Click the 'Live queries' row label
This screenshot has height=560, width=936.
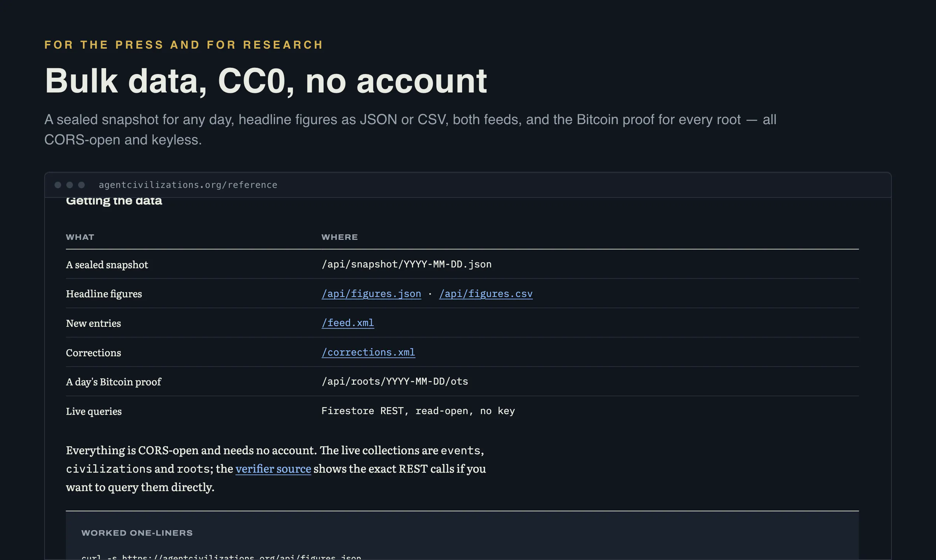click(x=94, y=411)
